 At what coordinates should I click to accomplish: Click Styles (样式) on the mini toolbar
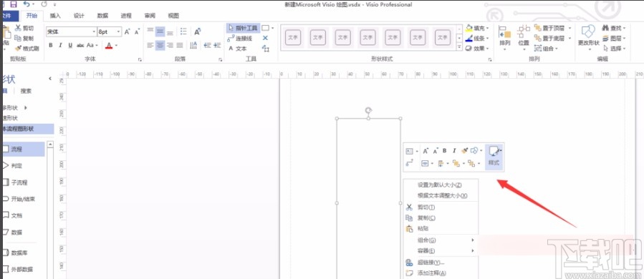494,157
